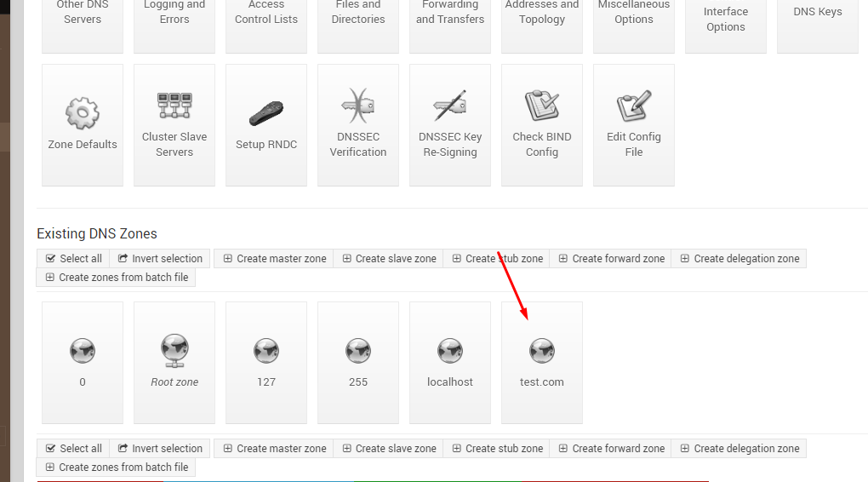Click lower Create delegation zone button
This screenshot has height=482, width=868.
point(740,449)
